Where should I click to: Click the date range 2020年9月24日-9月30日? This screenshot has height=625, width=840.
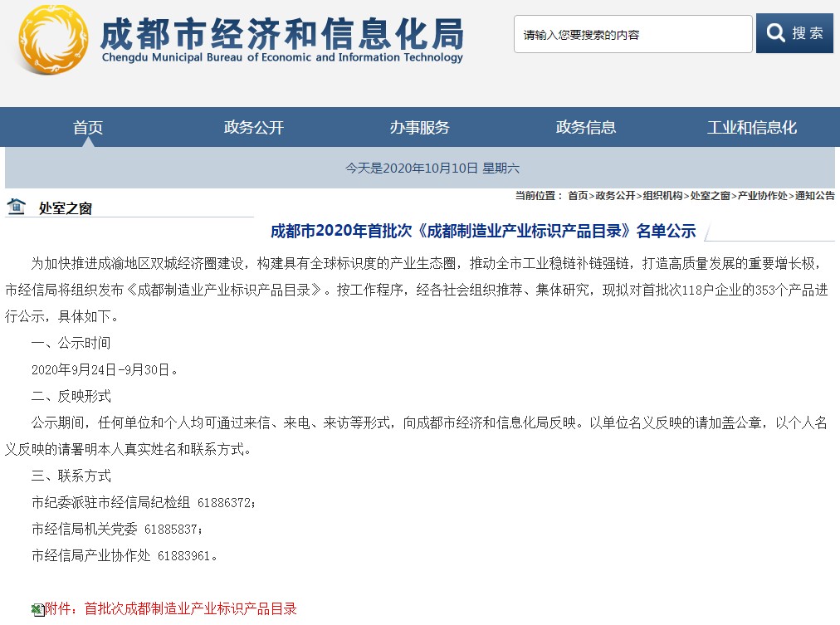coord(105,369)
